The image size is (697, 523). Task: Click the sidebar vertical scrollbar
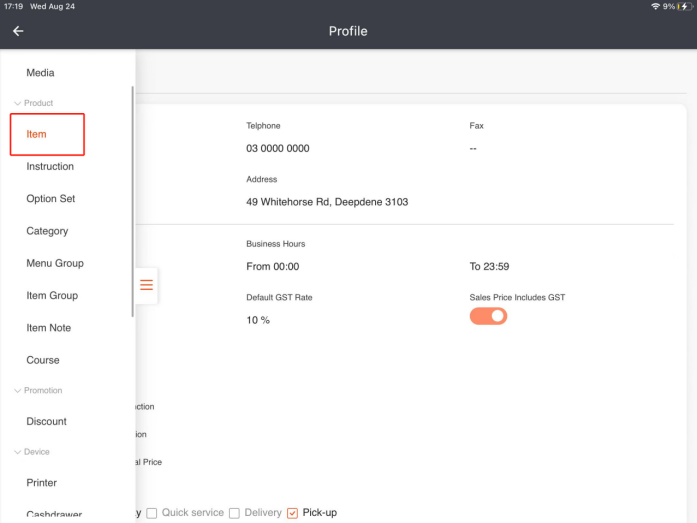(132, 201)
